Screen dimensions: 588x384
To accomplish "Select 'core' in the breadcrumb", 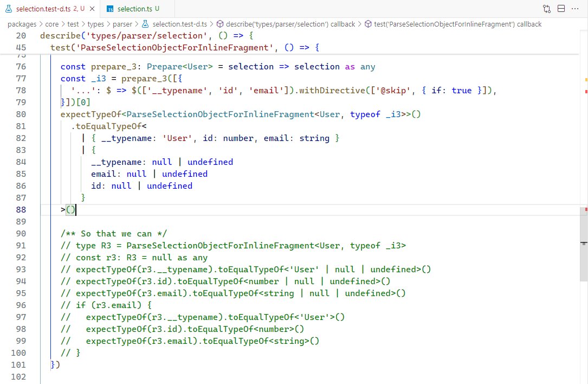I will [x=51, y=24].
